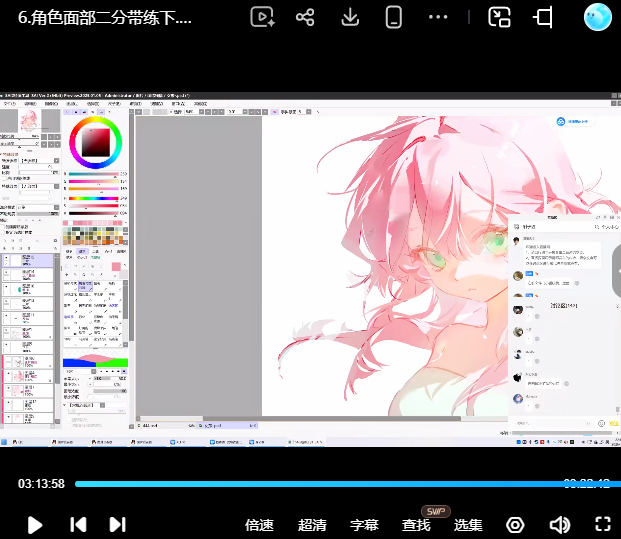The height and width of the screenshot is (539, 621).
Task: Click the elapsed time 03:13:58
Action: [x=41, y=484]
